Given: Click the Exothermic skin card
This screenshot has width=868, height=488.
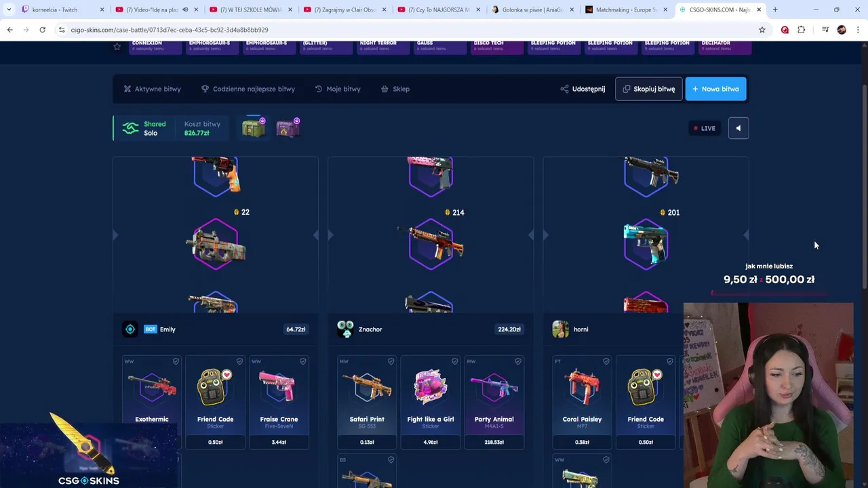Looking at the screenshot, I should point(152,402).
